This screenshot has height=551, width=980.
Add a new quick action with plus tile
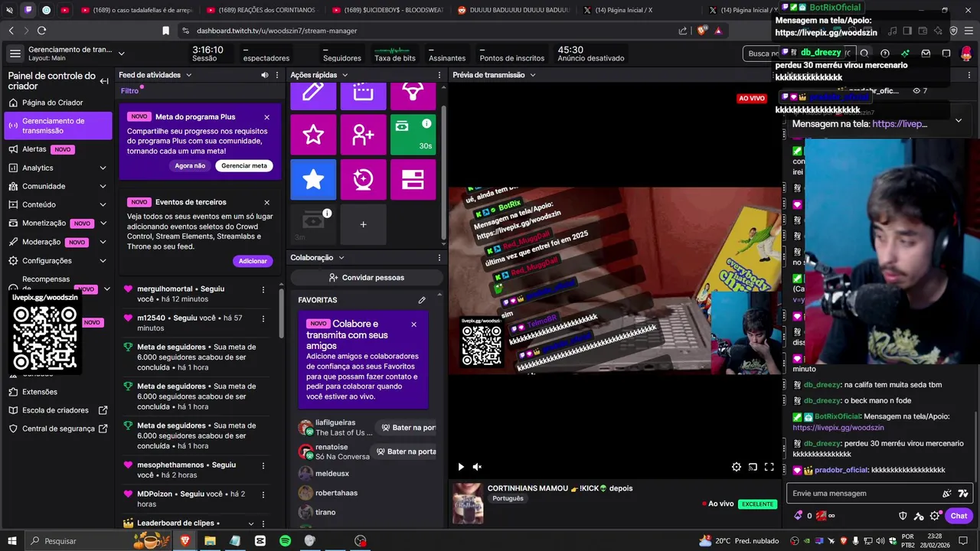pos(363,224)
